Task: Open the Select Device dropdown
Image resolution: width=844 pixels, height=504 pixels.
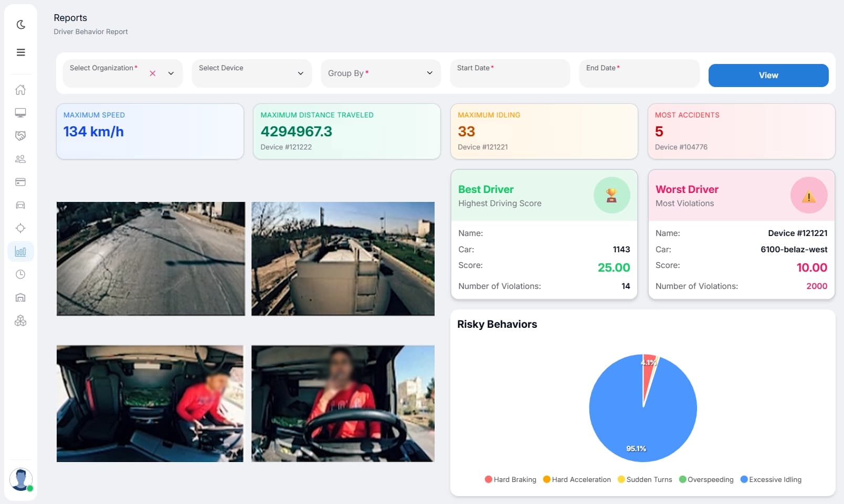Action: click(x=251, y=73)
